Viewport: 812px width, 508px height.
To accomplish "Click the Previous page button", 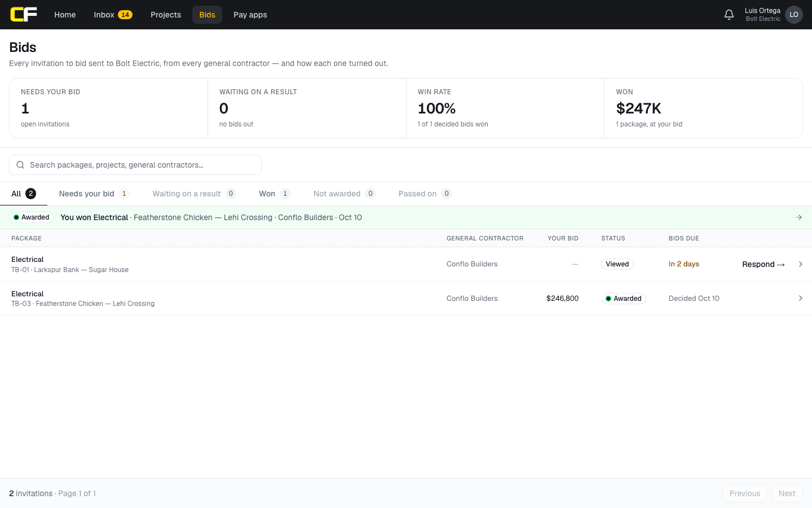I will pos(745,493).
